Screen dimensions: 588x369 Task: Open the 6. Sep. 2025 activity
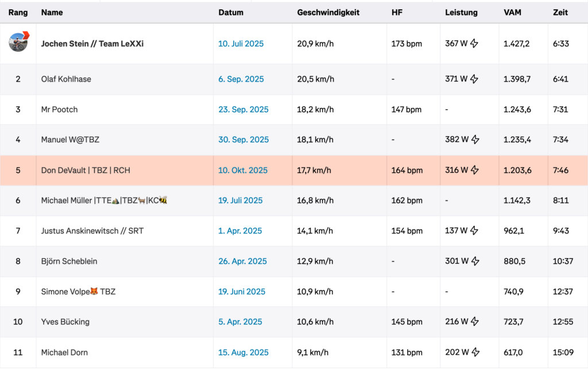241,79
